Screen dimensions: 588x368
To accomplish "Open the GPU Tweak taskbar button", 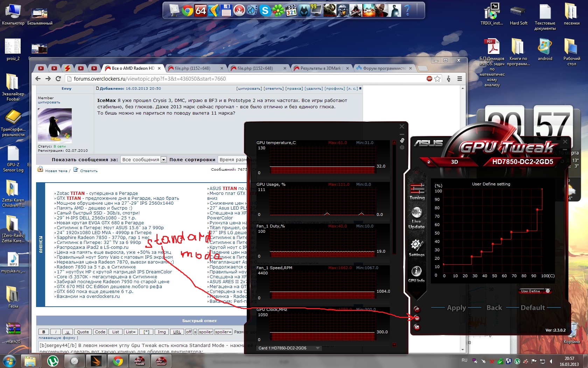I will click(x=140, y=361).
